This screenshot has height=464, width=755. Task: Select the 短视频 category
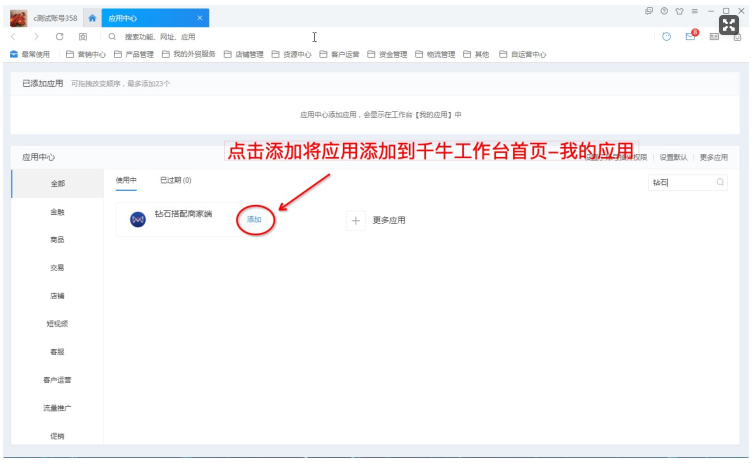(57, 323)
